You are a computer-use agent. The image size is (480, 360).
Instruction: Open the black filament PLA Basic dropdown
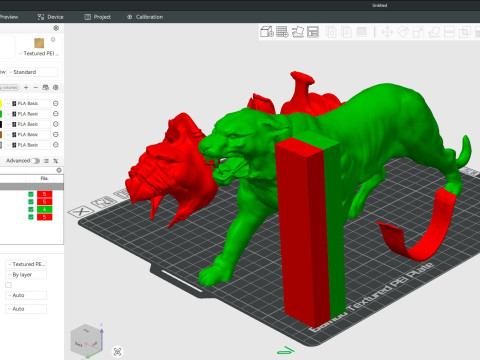click(x=28, y=124)
